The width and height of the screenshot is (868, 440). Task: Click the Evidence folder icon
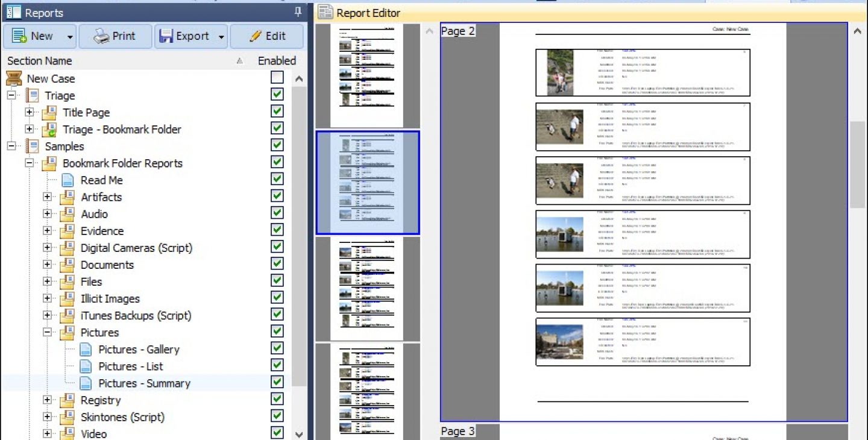coord(68,230)
